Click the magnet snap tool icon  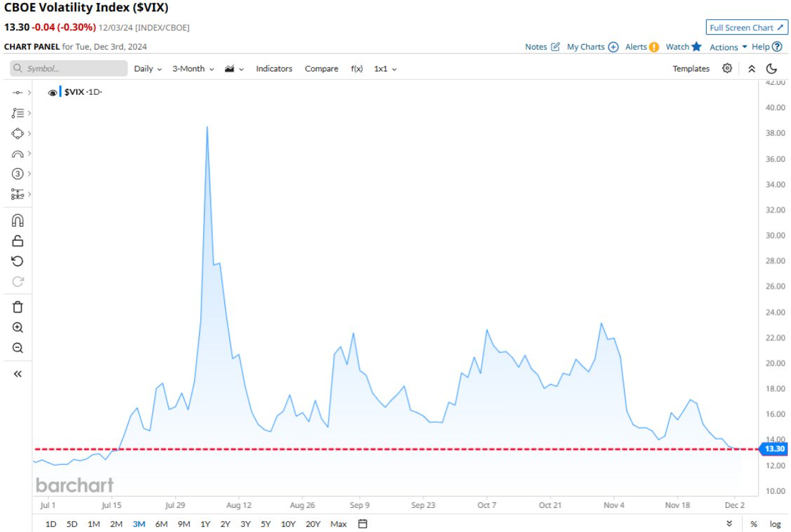(17, 221)
